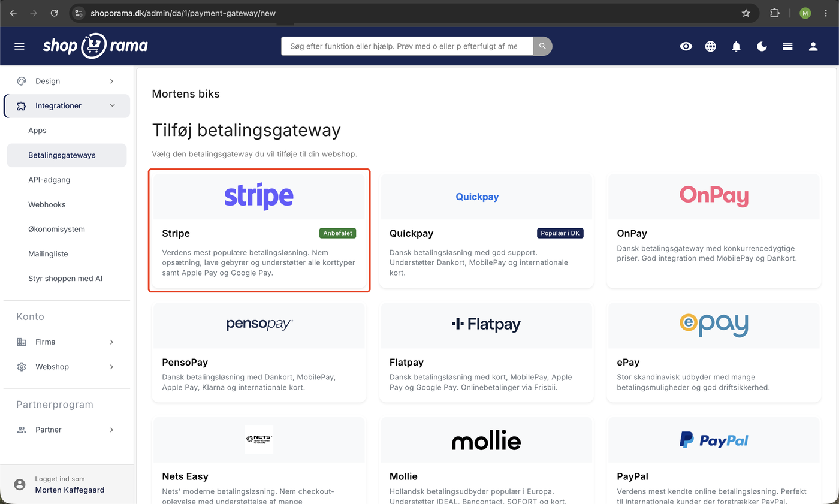The width and height of the screenshot is (839, 504).
Task: Pick the PayPal gateway
Action: 714,461
